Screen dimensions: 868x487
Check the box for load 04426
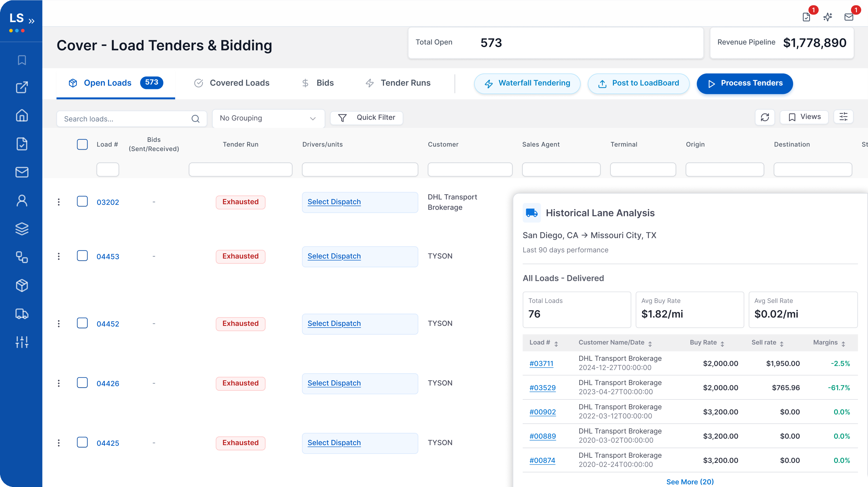[x=82, y=382]
